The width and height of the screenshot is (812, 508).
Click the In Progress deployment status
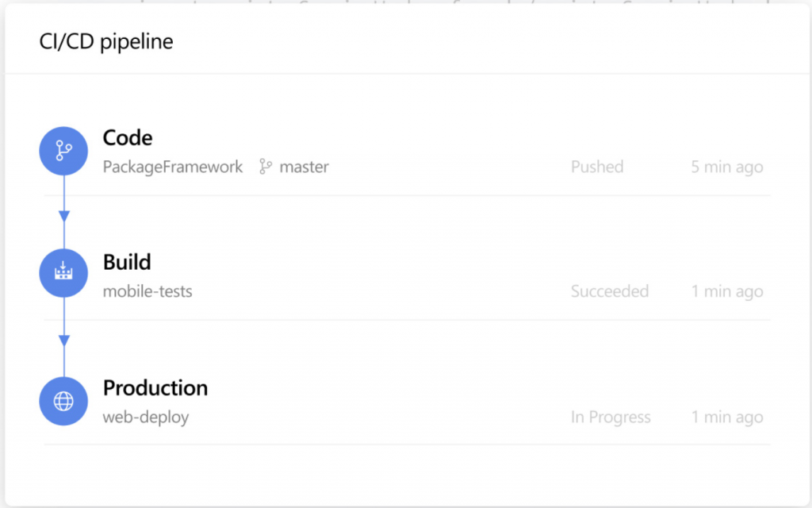pyautogui.click(x=611, y=418)
